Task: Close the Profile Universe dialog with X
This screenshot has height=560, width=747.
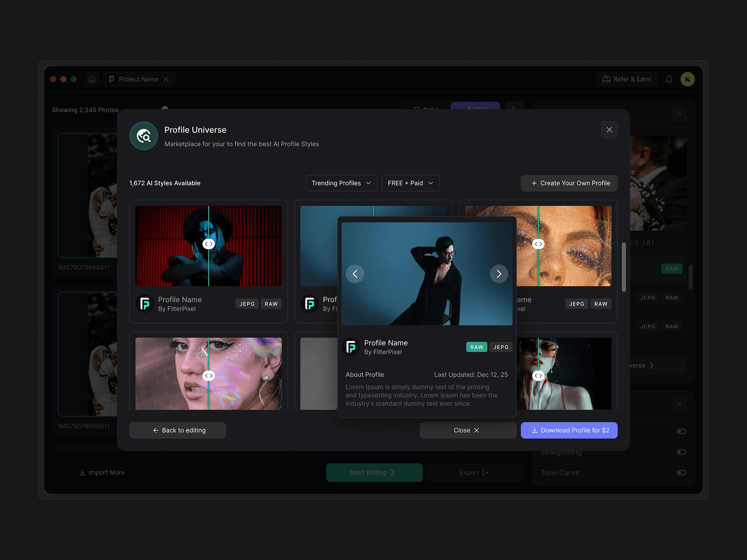Action: tap(609, 130)
